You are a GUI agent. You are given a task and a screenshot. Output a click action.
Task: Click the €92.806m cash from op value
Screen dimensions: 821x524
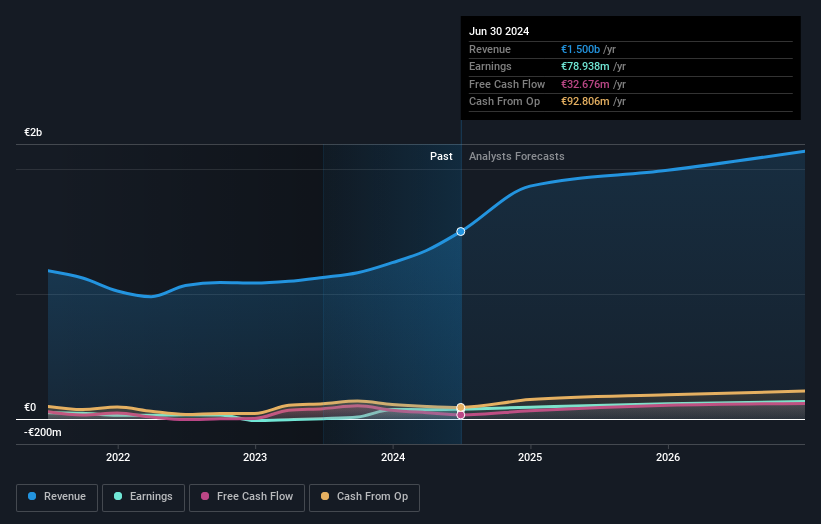[585, 102]
